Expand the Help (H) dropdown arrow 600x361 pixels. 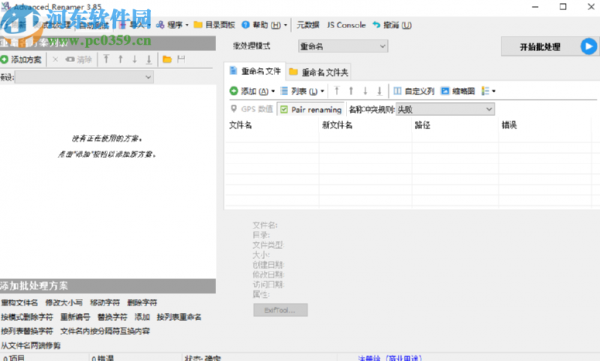(x=285, y=25)
